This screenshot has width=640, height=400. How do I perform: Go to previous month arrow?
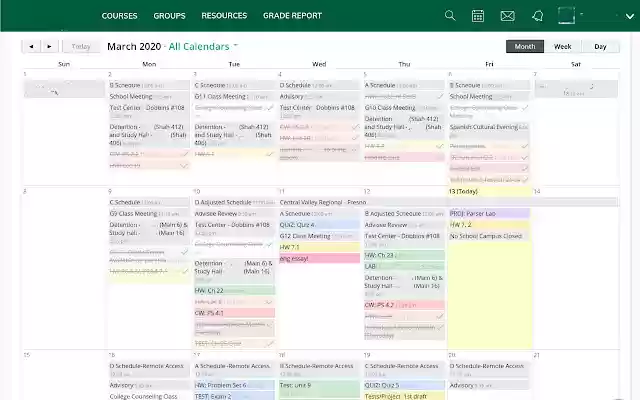point(31,47)
